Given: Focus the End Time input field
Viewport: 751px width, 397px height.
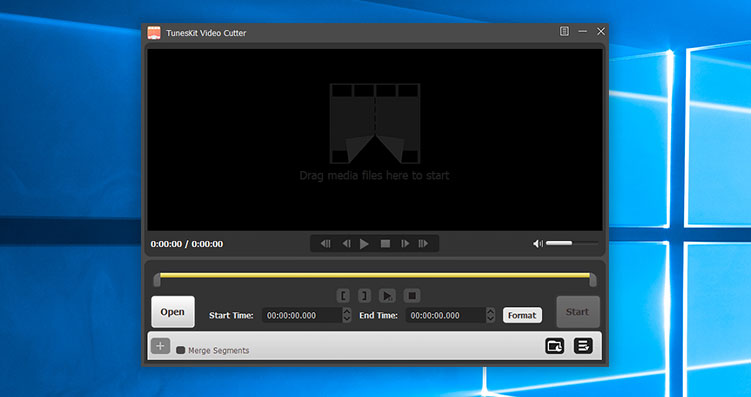Looking at the screenshot, I should 445,316.
